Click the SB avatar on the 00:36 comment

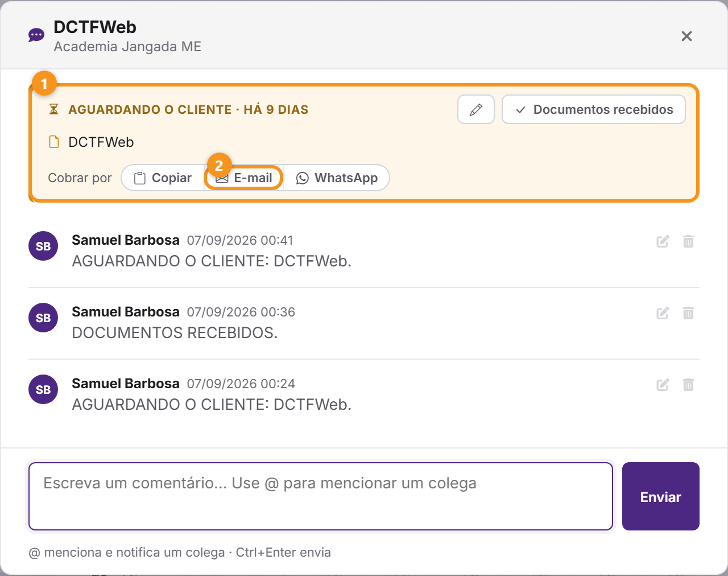tap(43, 318)
